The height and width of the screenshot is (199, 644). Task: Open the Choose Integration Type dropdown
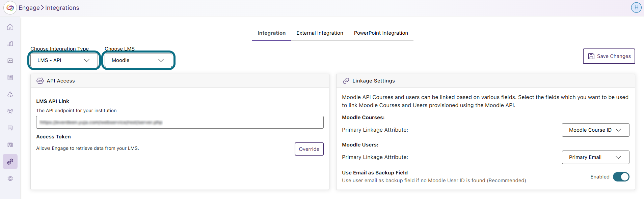coord(64,60)
